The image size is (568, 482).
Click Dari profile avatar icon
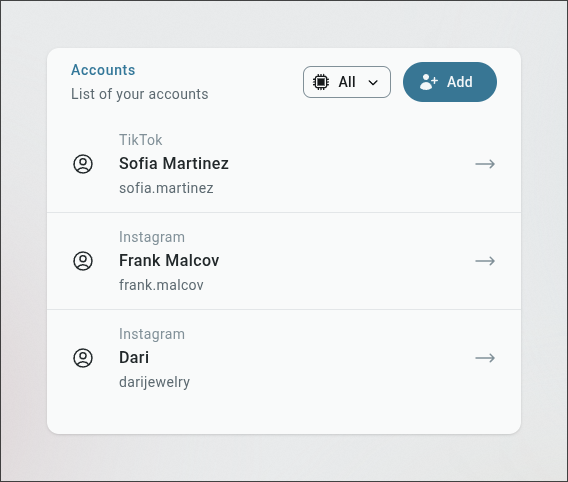pos(83,358)
